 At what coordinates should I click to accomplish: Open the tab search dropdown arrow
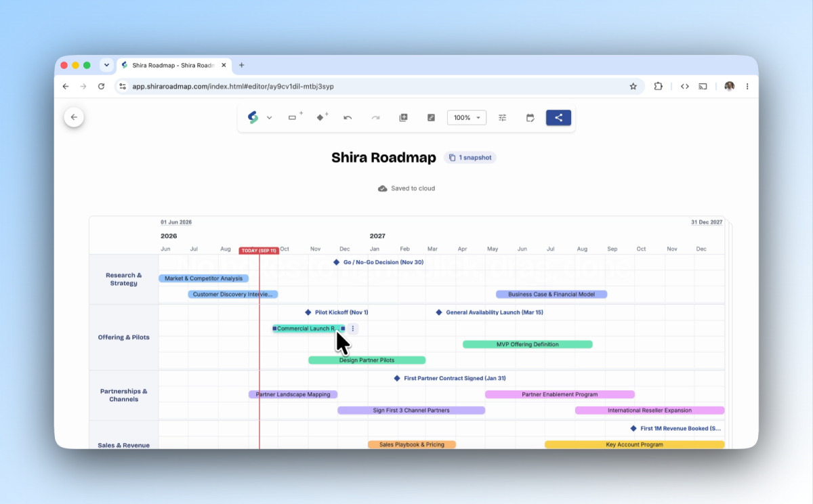pos(106,65)
